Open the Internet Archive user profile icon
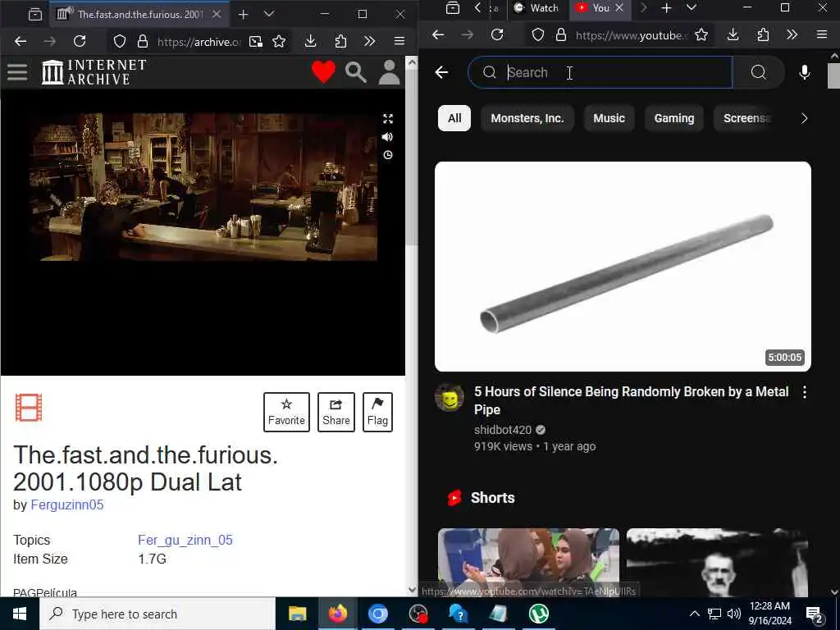The width and height of the screenshot is (840, 630). coord(390,72)
